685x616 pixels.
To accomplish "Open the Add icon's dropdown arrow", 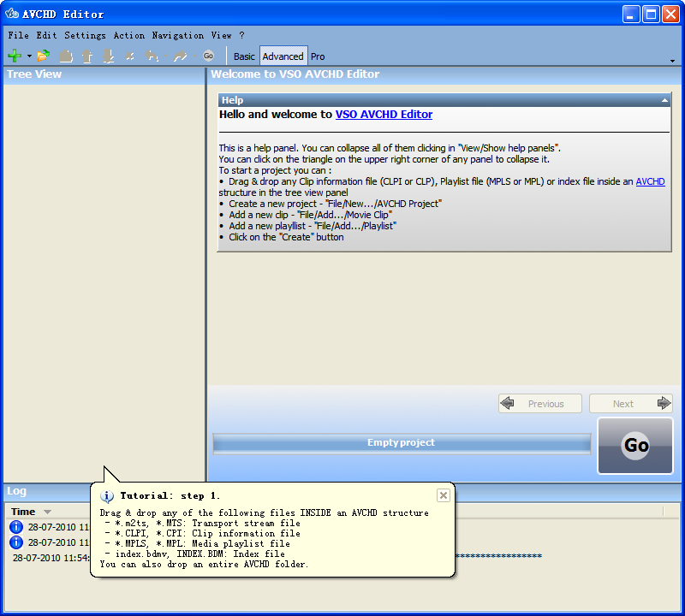I will 29,56.
